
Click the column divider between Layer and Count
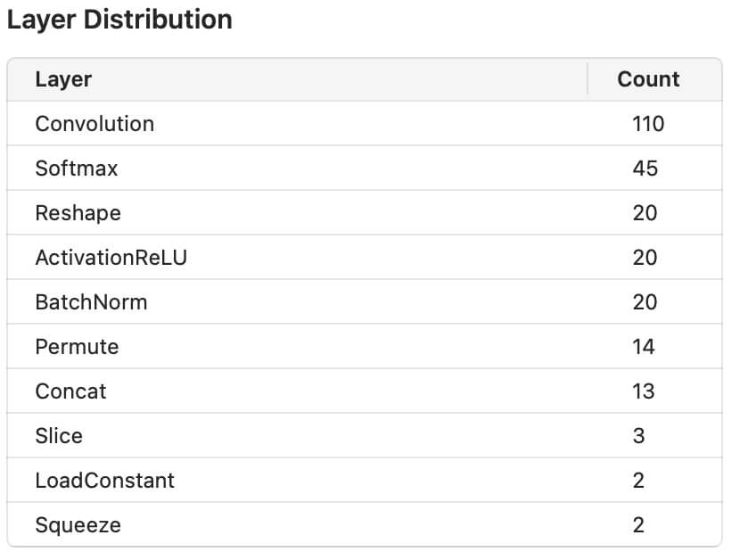(588, 79)
